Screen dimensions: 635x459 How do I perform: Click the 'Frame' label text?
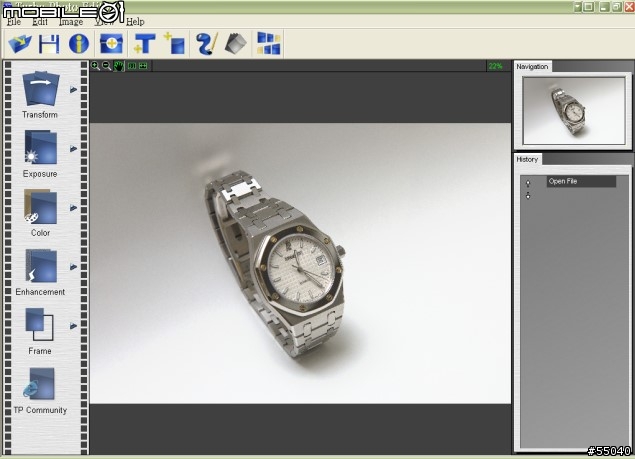(40, 351)
